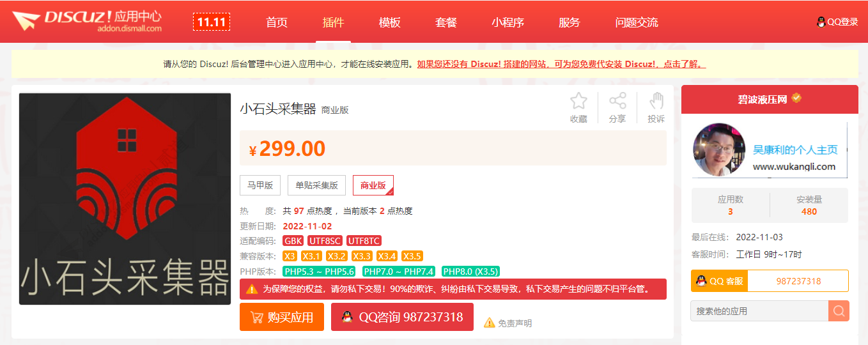868x345 pixels.
Task: Click the X3.2 compatible version tag
Action: [x=337, y=256]
